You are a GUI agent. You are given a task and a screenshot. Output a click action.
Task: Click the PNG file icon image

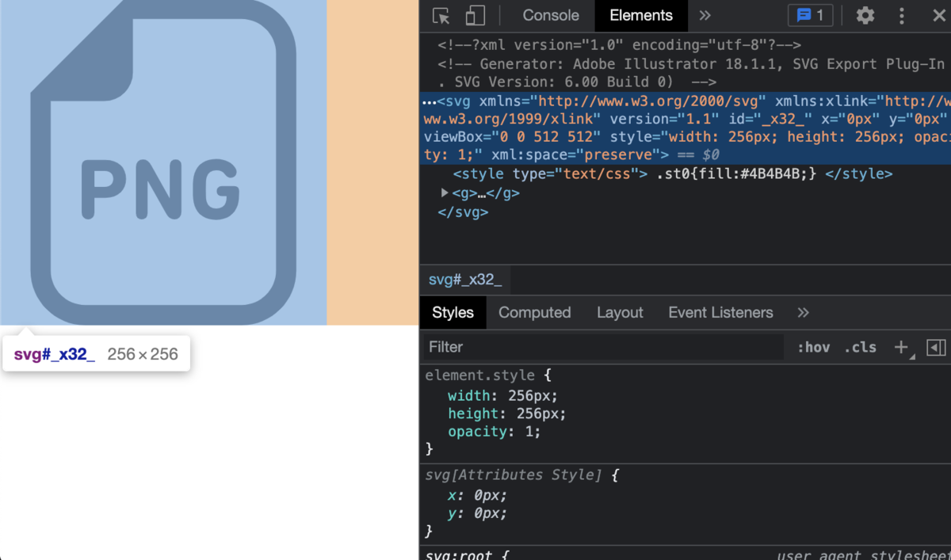click(x=163, y=162)
